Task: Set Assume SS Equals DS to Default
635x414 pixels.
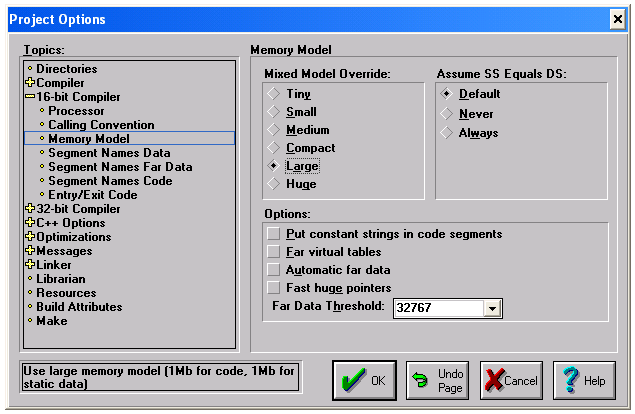Action: [446, 94]
